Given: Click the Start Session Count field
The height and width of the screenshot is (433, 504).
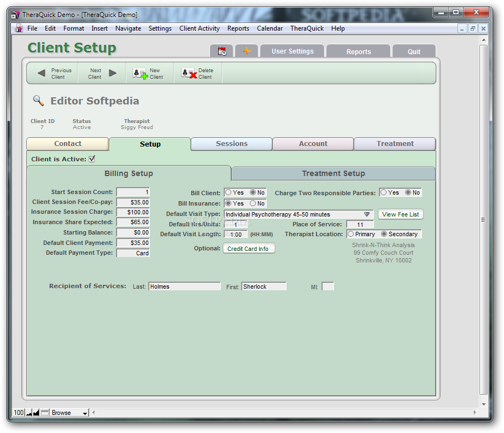Looking at the screenshot, I should pos(133,192).
